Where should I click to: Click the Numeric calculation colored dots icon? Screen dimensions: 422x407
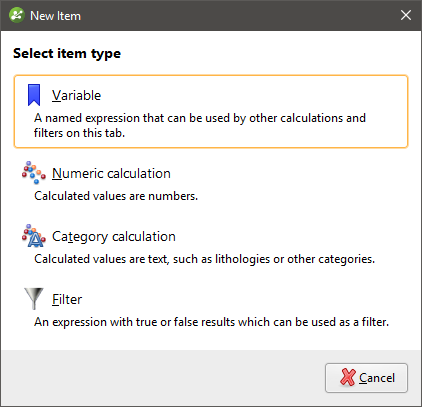[34, 173]
